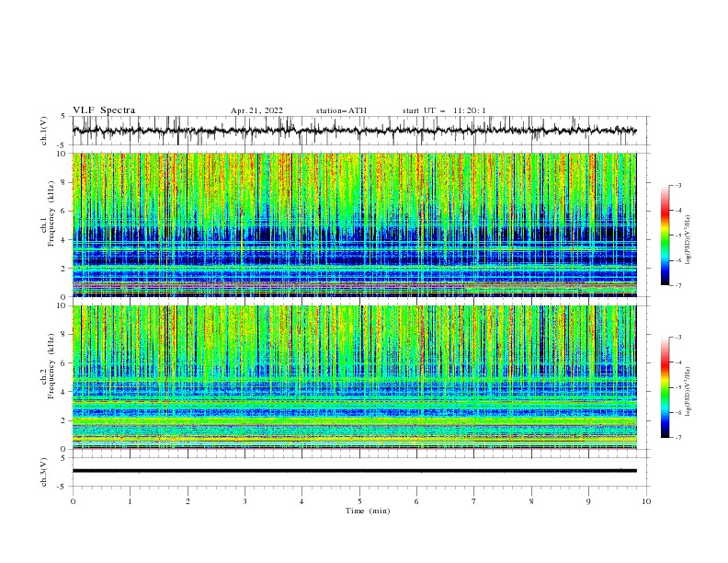
Task: Click the "station=ATH" header label
Action: coord(341,110)
